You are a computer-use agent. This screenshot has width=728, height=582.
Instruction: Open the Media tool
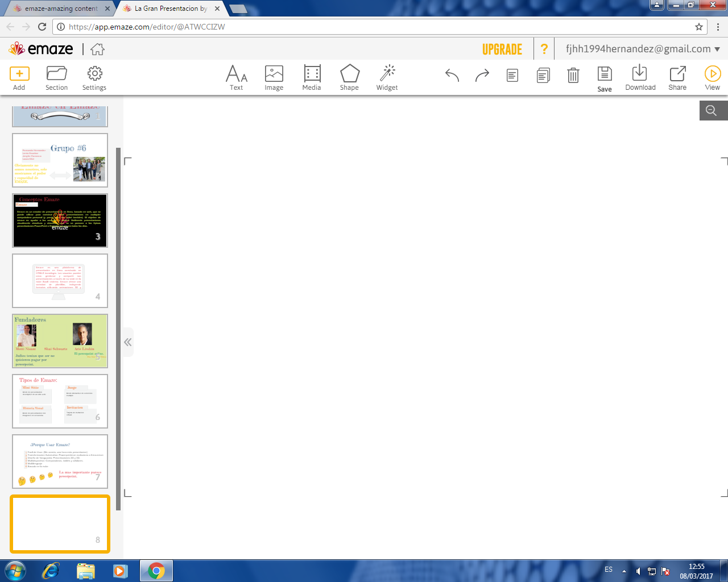(x=312, y=78)
